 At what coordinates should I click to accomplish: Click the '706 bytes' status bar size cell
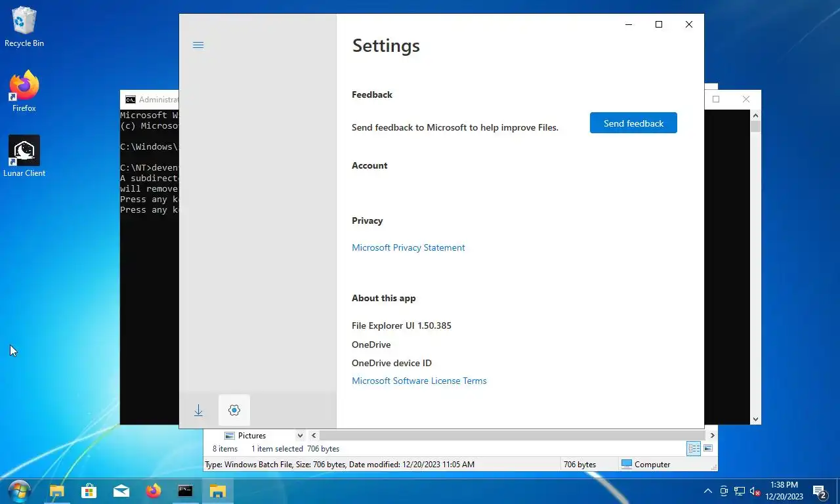click(x=580, y=464)
